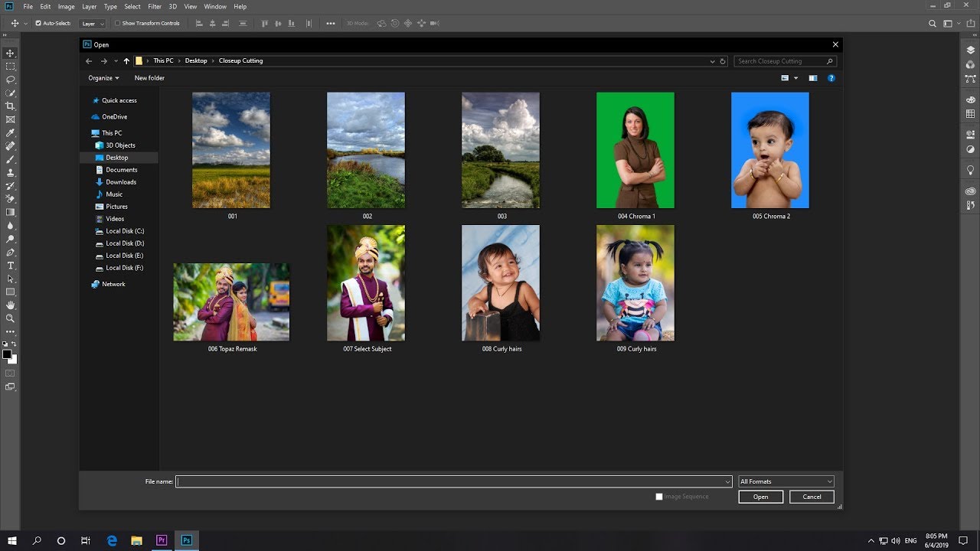Viewport: 980px width, 551px height.
Task: Select the Quick Selection tool
Action: pyautogui.click(x=10, y=93)
